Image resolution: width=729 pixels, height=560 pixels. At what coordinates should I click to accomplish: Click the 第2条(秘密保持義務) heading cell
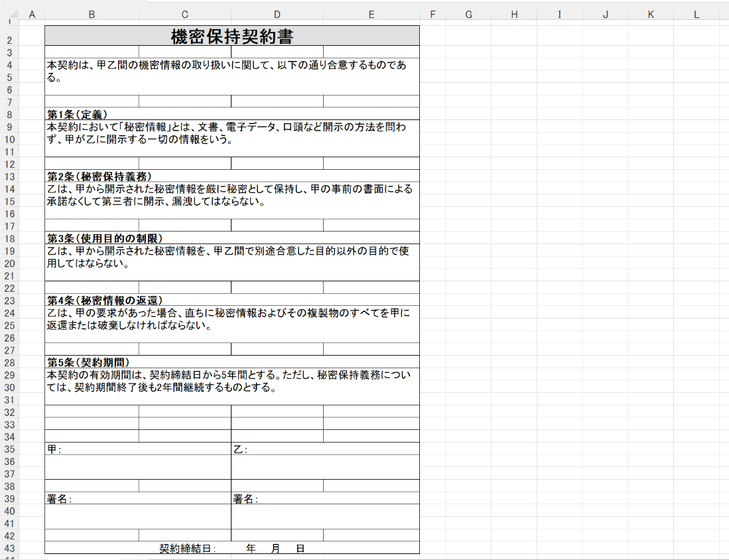232,176
